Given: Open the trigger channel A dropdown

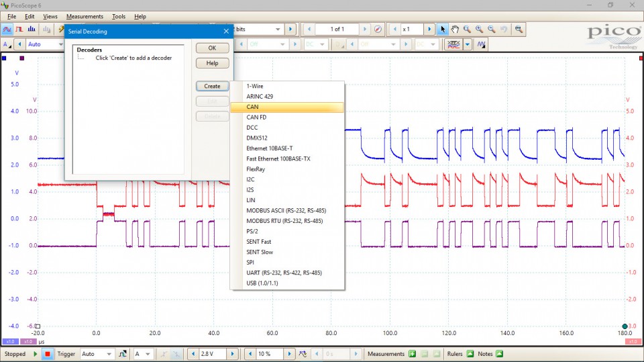Looking at the screenshot, I should 144,354.
